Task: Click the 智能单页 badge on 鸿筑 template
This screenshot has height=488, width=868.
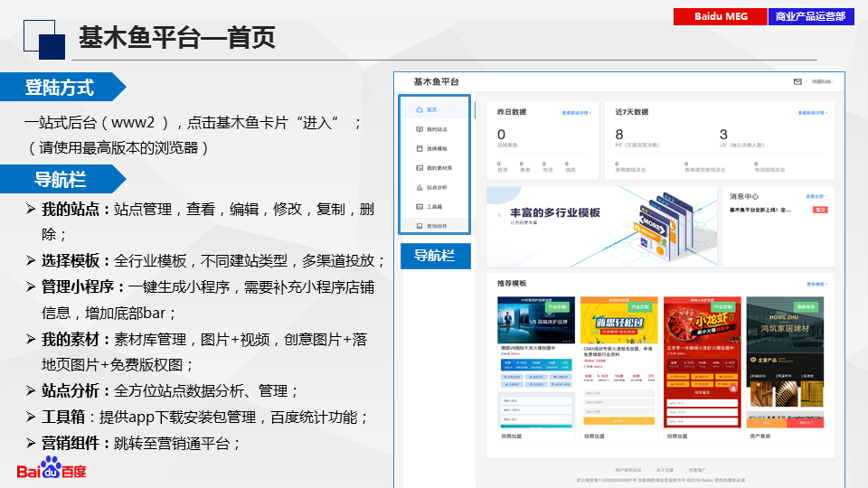Action: click(806, 306)
